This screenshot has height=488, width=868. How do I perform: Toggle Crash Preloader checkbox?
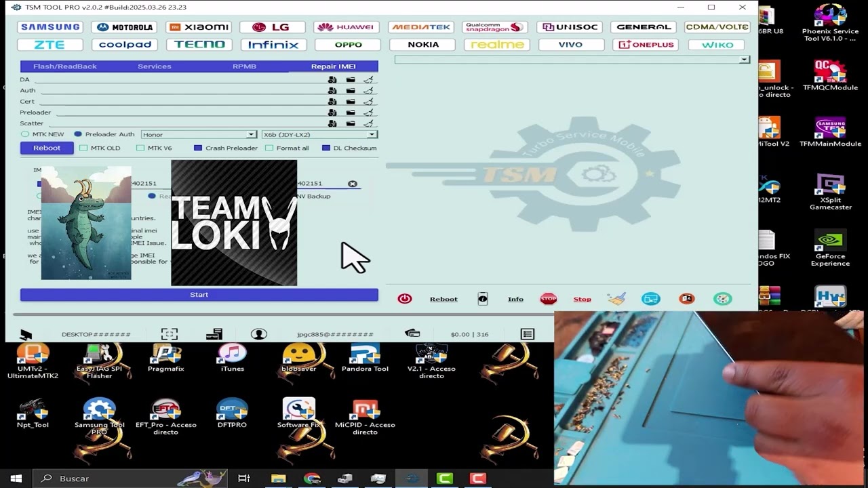(x=198, y=148)
